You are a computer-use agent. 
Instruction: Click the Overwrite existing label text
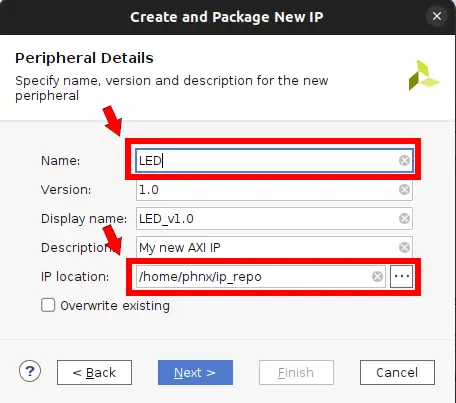[115, 306]
